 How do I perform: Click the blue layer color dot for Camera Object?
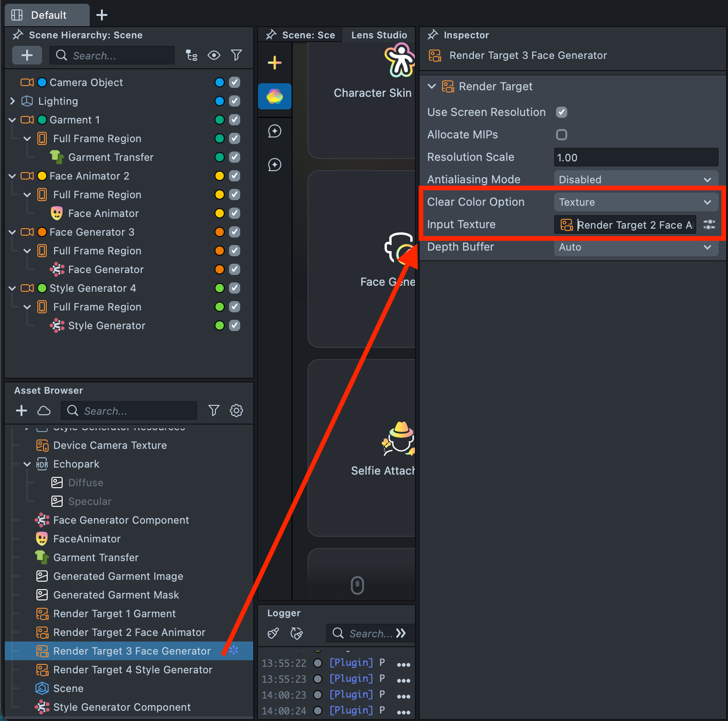pos(220,82)
